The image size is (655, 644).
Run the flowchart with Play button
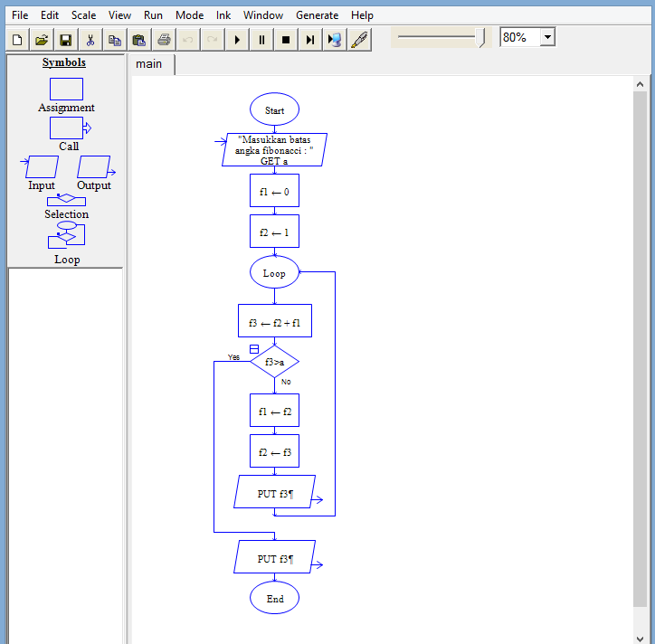click(237, 40)
